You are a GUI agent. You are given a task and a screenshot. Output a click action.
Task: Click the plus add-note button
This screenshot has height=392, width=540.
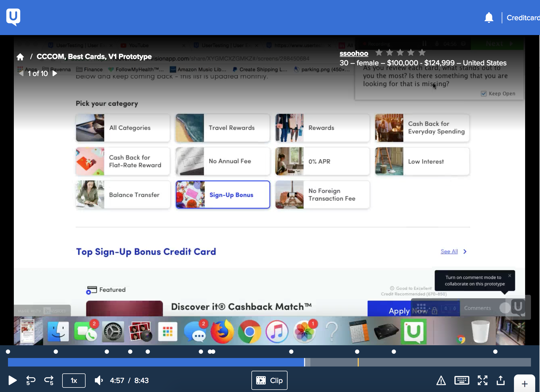pos(524,384)
